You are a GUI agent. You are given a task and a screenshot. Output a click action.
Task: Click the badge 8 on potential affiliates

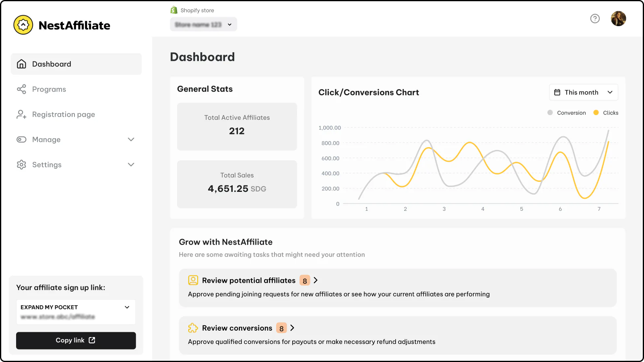pos(305,281)
